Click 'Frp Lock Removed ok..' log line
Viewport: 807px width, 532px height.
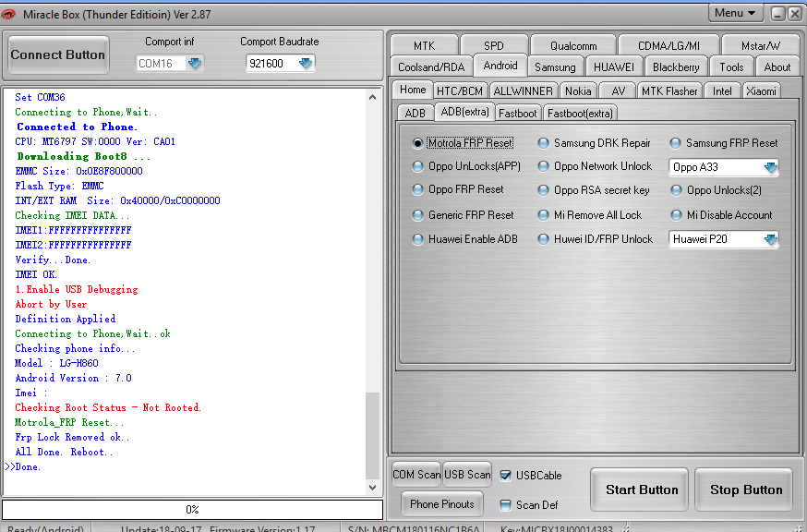click(x=72, y=437)
